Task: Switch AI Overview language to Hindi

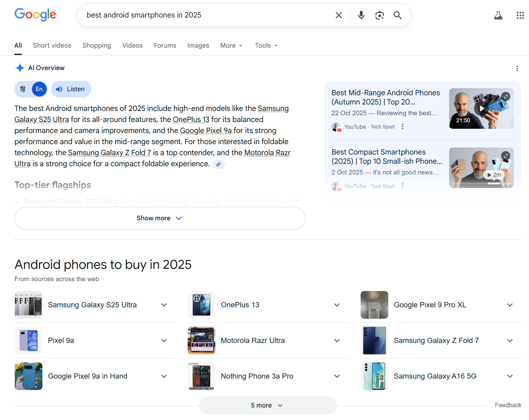Action: tap(23, 89)
